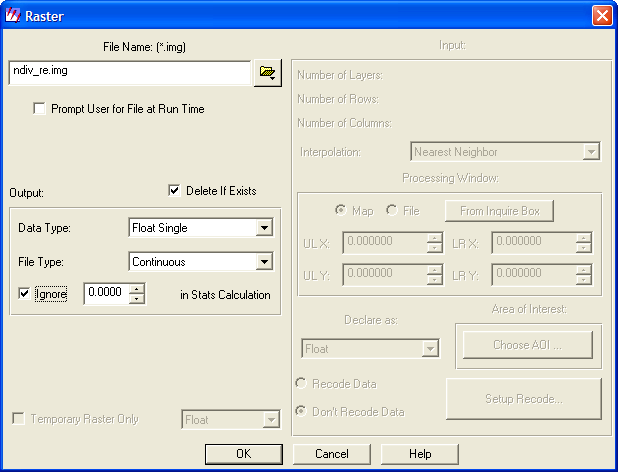Click the OK button
This screenshot has width=618, height=472.
click(x=243, y=454)
